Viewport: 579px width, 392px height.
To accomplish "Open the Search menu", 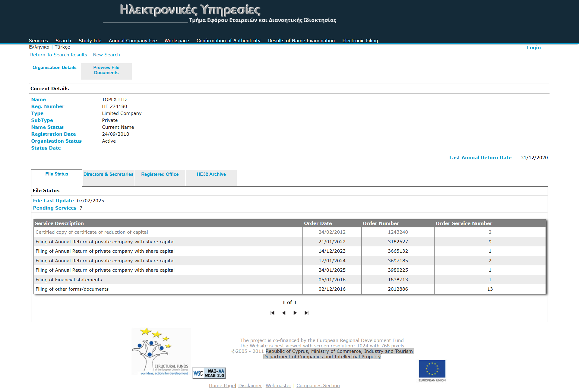I will (x=63, y=40).
